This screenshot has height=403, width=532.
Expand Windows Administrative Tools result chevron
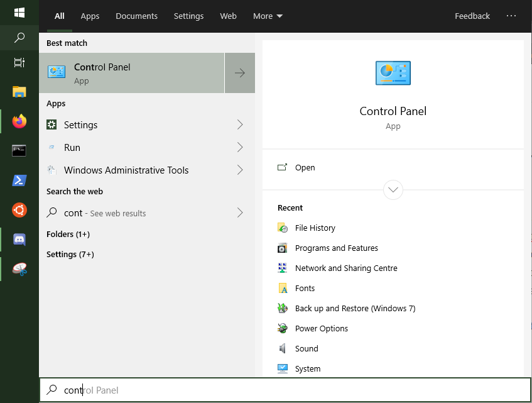(x=240, y=170)
